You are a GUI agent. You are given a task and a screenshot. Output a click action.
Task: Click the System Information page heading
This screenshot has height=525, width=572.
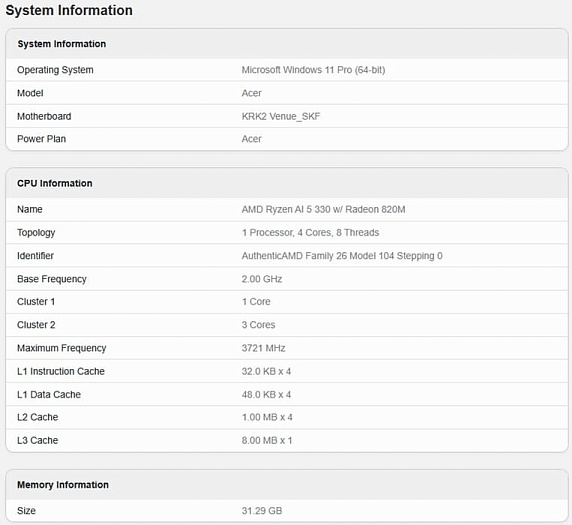pos(69,10)
